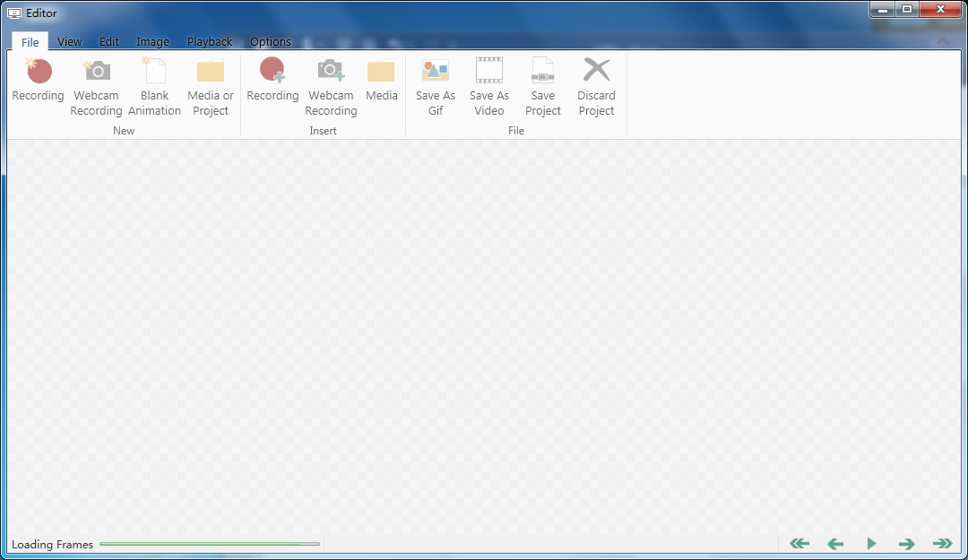Click the Loading Frames progress bar

(x=209, y=544)
